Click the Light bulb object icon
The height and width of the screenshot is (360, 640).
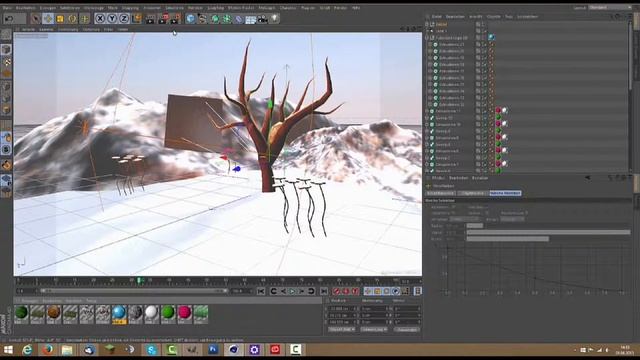click(275, 18)
